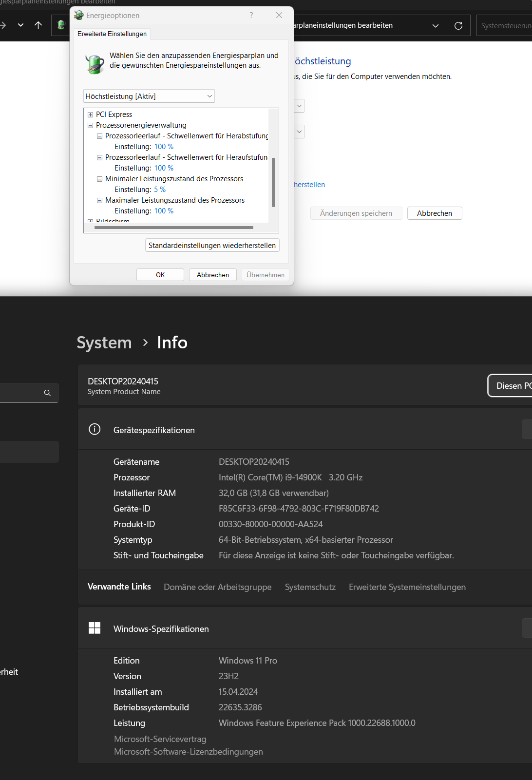532x780 pixels.
Task: Click the herstellen restore link in Control Panel
Action: point(309,185)
